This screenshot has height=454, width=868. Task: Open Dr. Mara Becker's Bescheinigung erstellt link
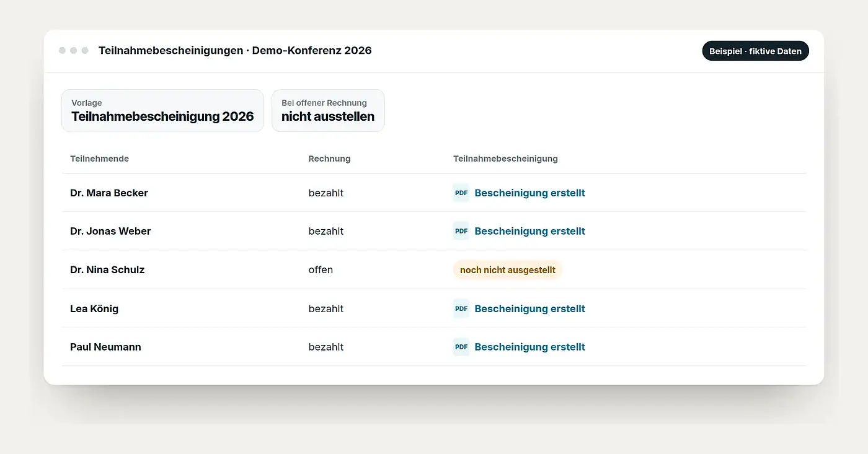tap(529, 193)
